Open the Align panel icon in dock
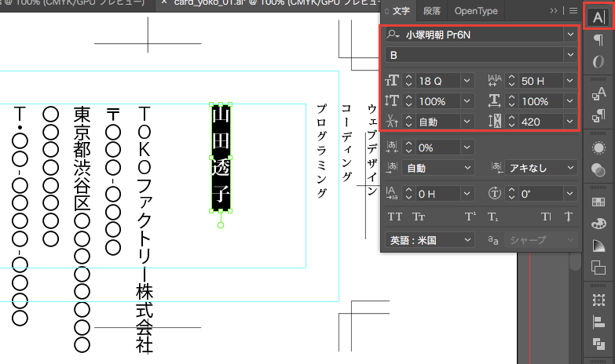Image resolution: width=615 pixels, height=364 pixels. (x=599, y=321)
